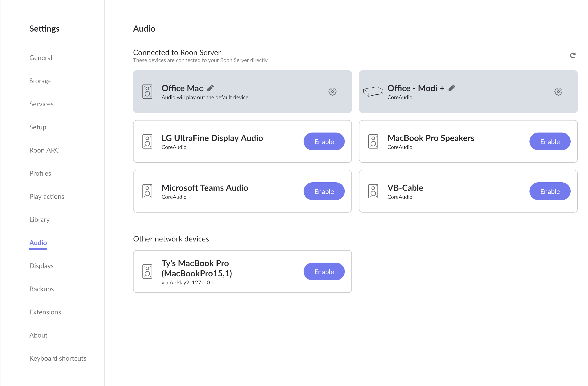Click 'Other network devices' heading
588x386 pixels.
(x=171, y=239)
